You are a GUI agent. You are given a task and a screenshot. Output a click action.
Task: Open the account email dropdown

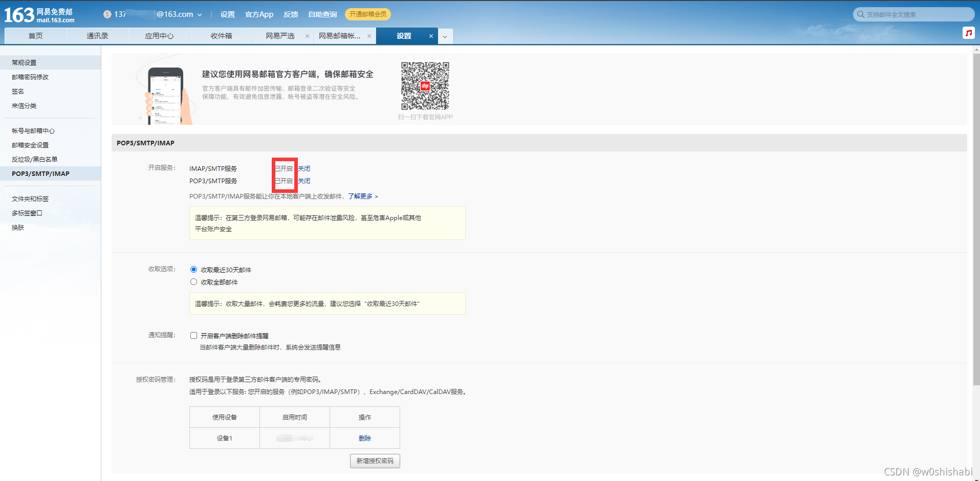[x=200, y=15]
